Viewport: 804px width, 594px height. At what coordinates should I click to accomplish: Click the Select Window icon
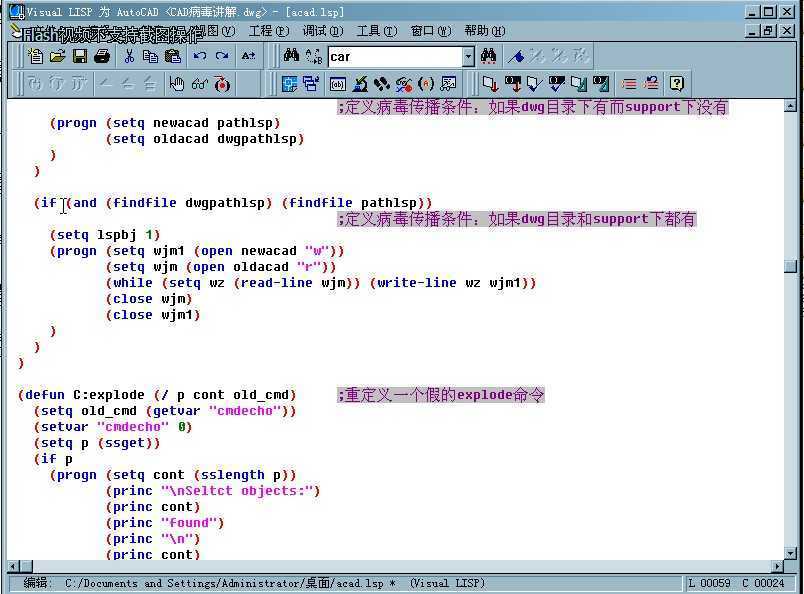[x=311, y=84]
